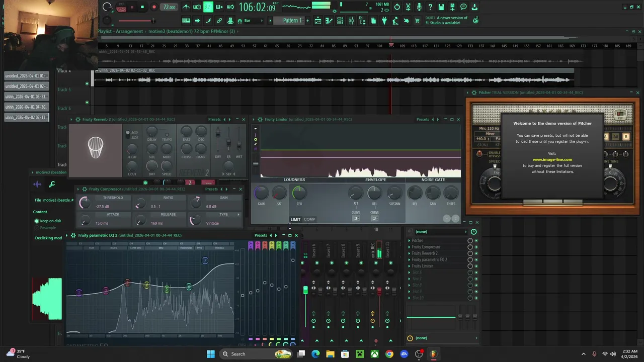Image resolution: width=644 pixels, height=362 pixels.
Task: Open Fruity Reeverb 2 gear options
Action: (x=77, y=120)
